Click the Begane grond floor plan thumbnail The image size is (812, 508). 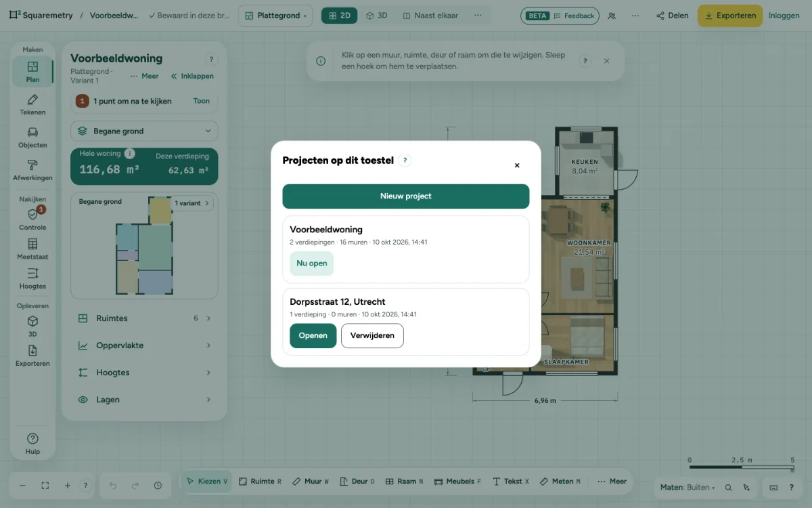pos(144,245)
